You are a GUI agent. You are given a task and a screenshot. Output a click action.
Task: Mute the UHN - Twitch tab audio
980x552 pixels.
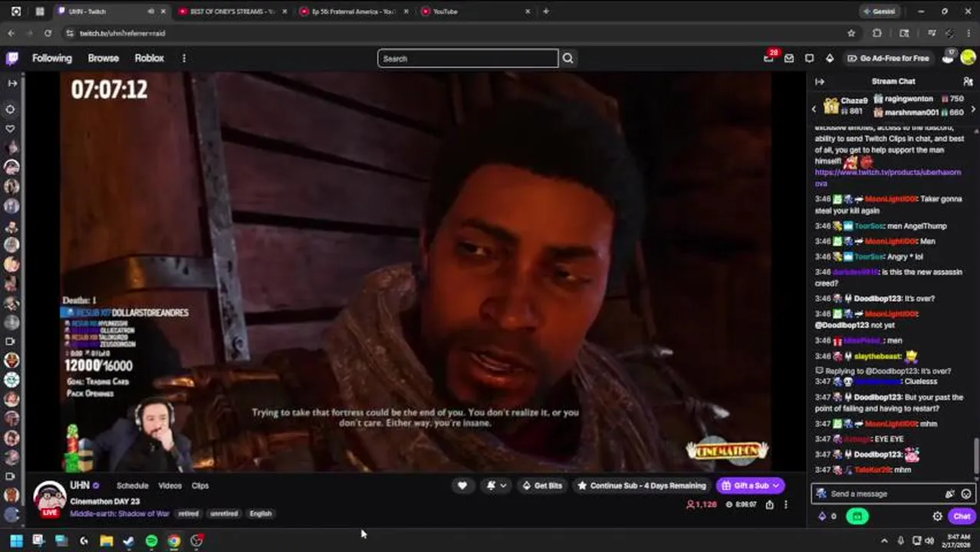[x=150, y=11]
